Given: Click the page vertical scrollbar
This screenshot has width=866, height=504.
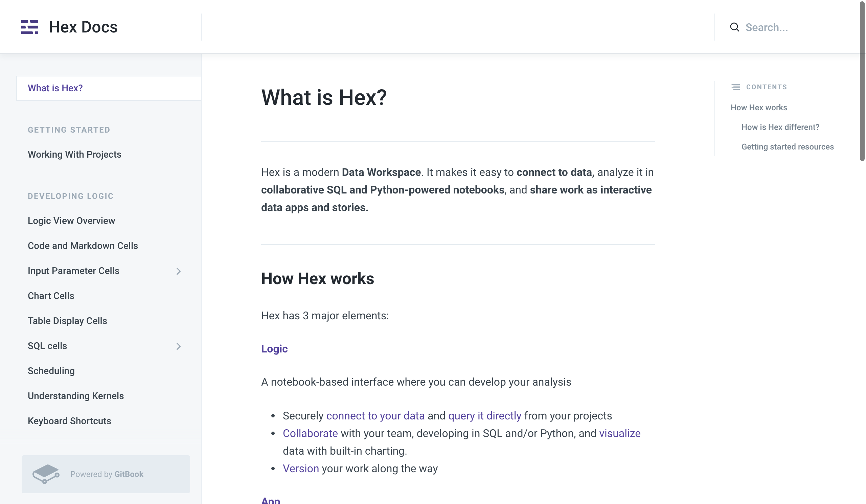Looking at the screenshot, I should pyautogui.click(x=862, y=81).
